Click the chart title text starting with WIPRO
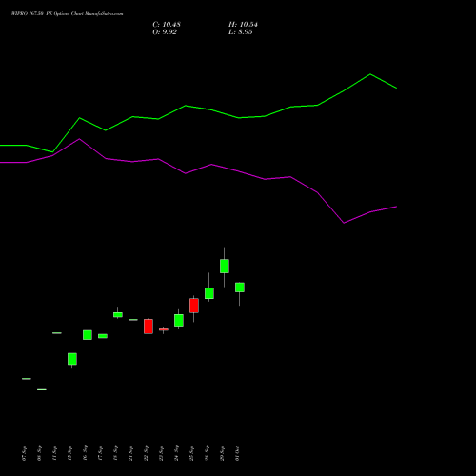Screen dimensions: 476x476 tap(67, 14)
